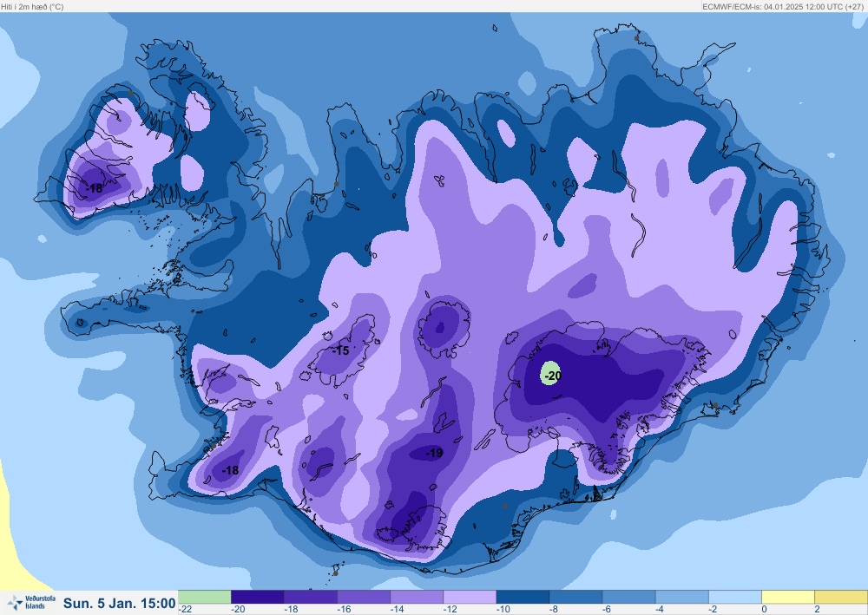Click the -10 legend label

[x=503, y=610]
